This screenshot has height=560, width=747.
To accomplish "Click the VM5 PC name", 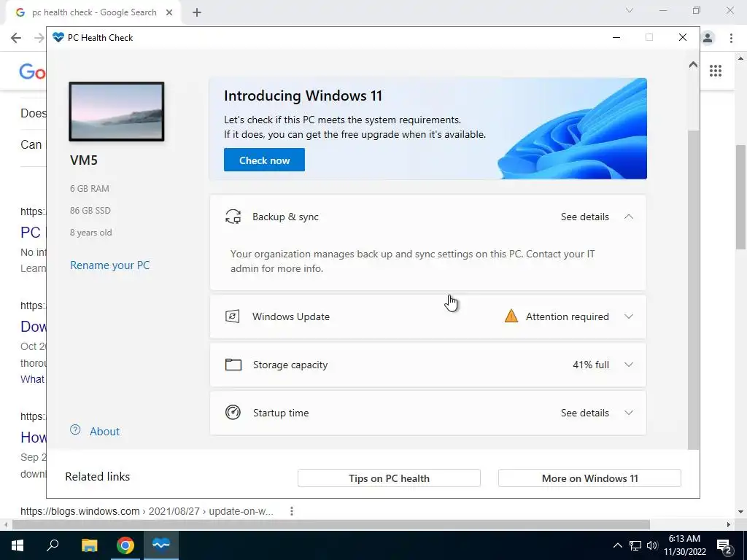I will 84,160.
